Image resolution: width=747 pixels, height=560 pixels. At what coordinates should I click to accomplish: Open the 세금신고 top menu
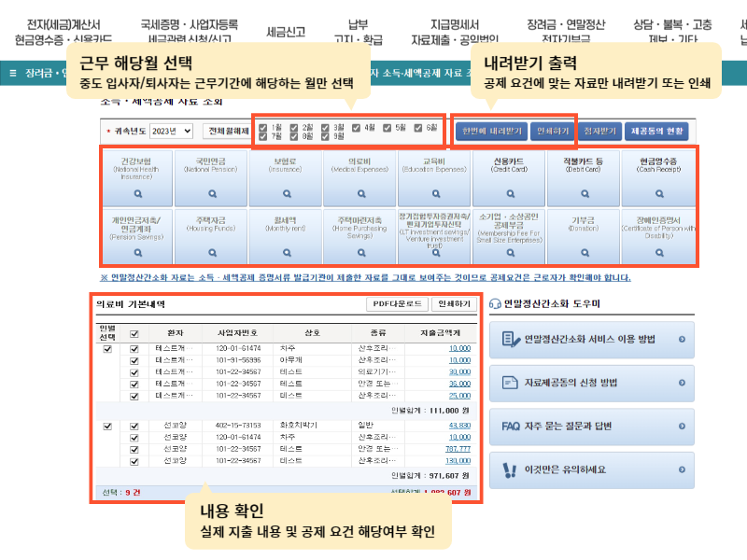click(285, 32)
